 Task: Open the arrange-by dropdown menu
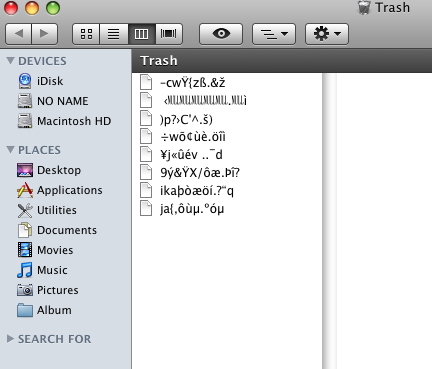pos(274,34)
